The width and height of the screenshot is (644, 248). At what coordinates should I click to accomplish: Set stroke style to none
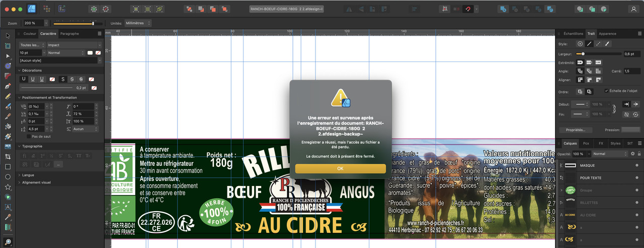580,44
